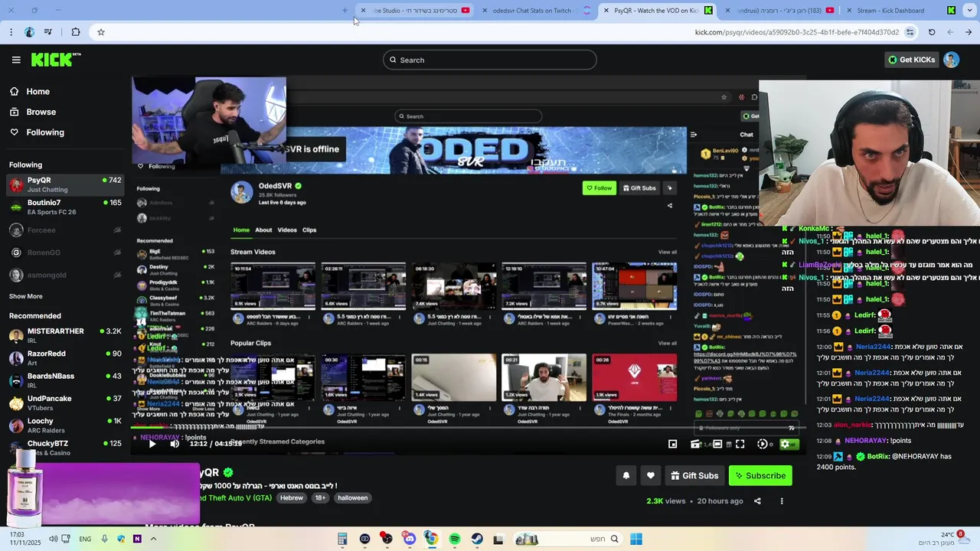980x551 pixels.
Task: Open the Windows Start menu
Action: [636, 539]
